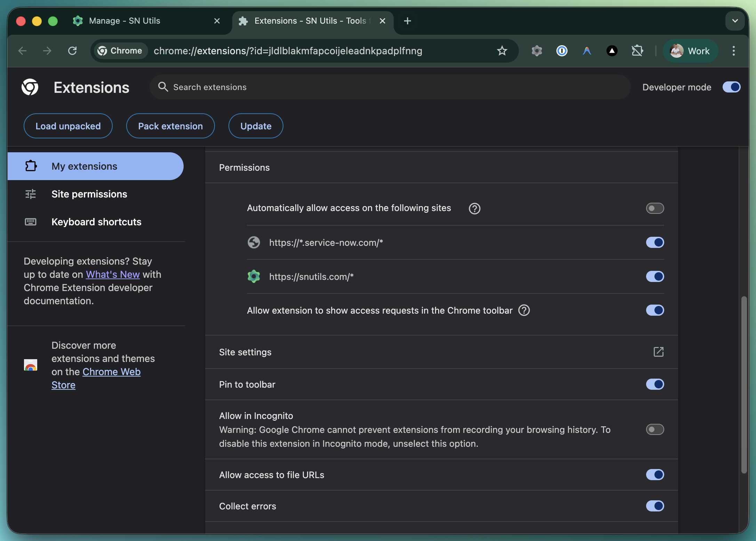
Task: Turn off Collect errors
Action: pyautogui.click(x=655, y=506)
